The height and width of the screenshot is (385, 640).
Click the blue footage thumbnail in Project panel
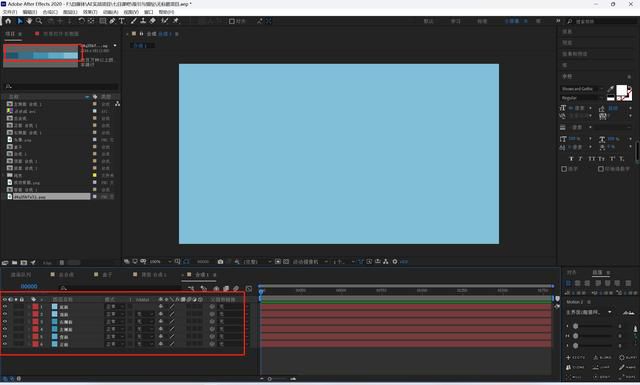pyautogui.click(x=41, y=55)
